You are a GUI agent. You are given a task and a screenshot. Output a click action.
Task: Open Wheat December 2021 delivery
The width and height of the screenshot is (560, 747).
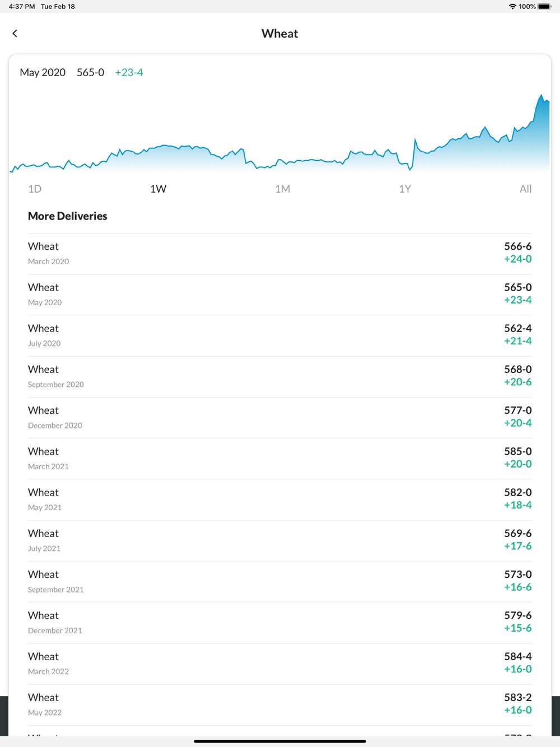click(280, 623)
